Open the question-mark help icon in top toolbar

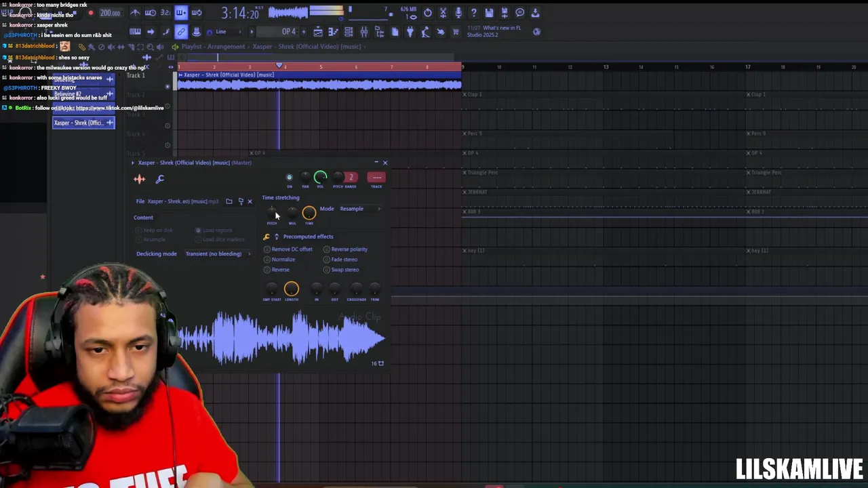coord(473,13)
